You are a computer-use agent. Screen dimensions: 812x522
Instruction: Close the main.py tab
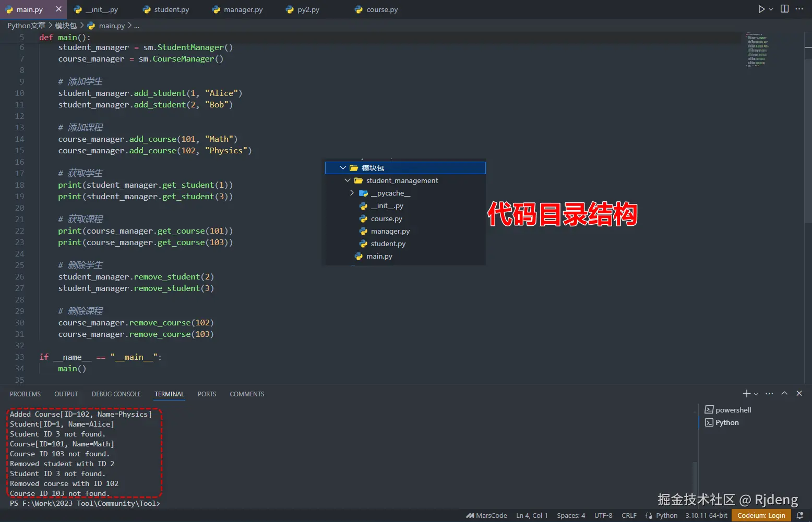pyautogui.click(x=58, y=9)
